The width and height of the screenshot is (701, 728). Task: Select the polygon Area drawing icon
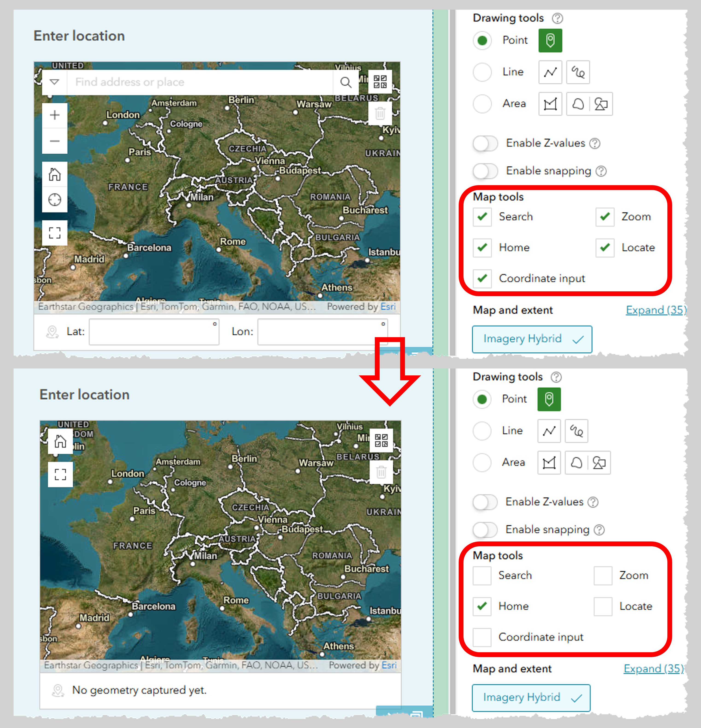550,104
